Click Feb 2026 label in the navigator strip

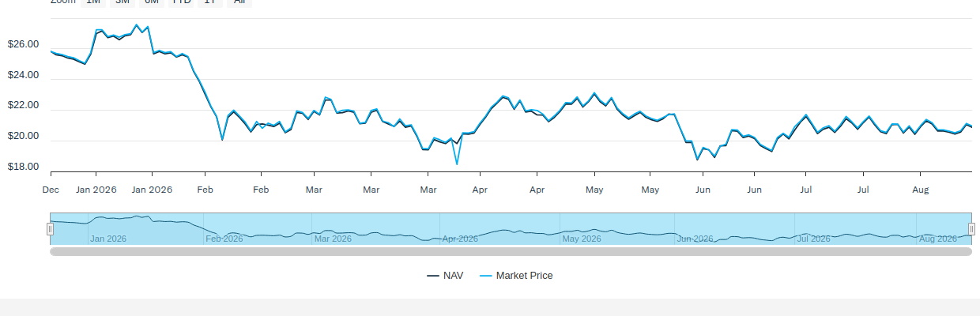[x=224, y=239]
